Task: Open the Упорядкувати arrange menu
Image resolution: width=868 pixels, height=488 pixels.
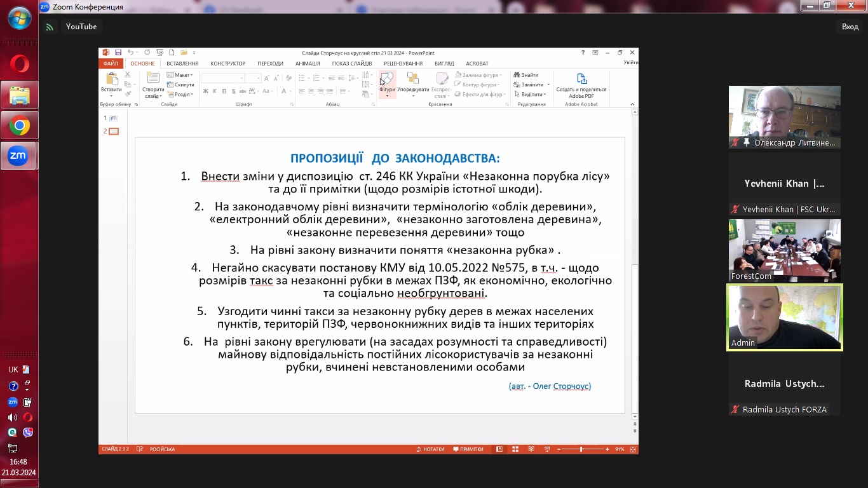Action: click(x=413, y=85)
